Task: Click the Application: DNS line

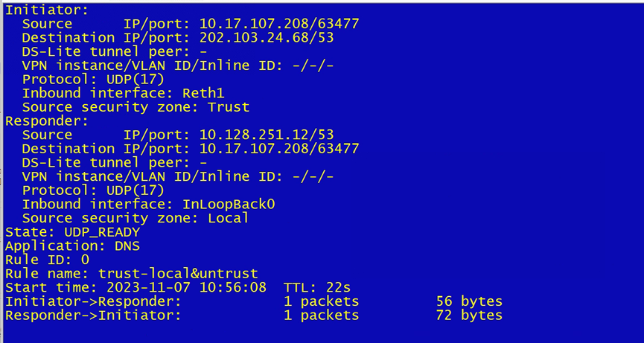Action: [72, 246]
